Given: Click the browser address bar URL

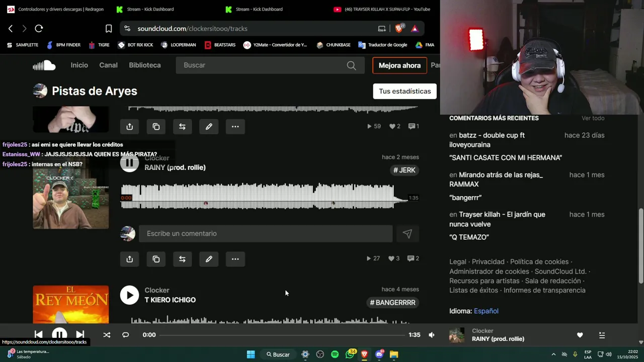Looking at the screenshot, I should coord(193,29).
